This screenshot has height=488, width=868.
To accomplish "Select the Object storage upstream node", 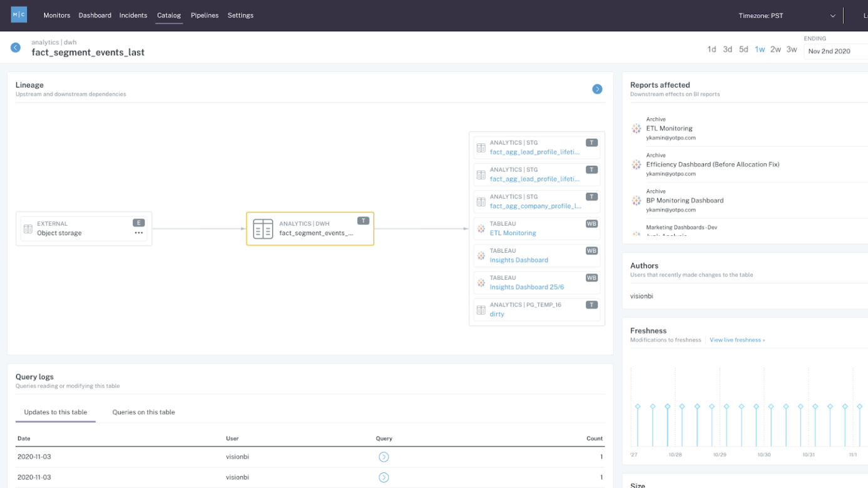I will click(84, 228).
